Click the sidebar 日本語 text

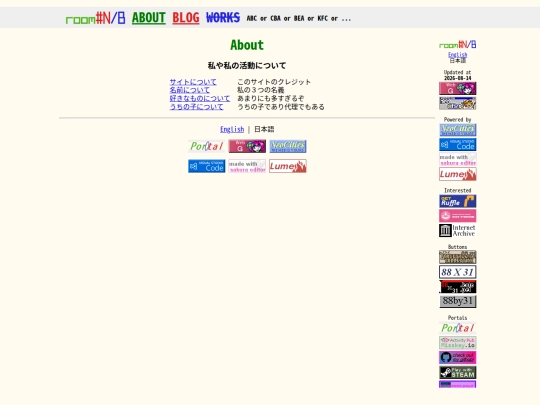458,61
